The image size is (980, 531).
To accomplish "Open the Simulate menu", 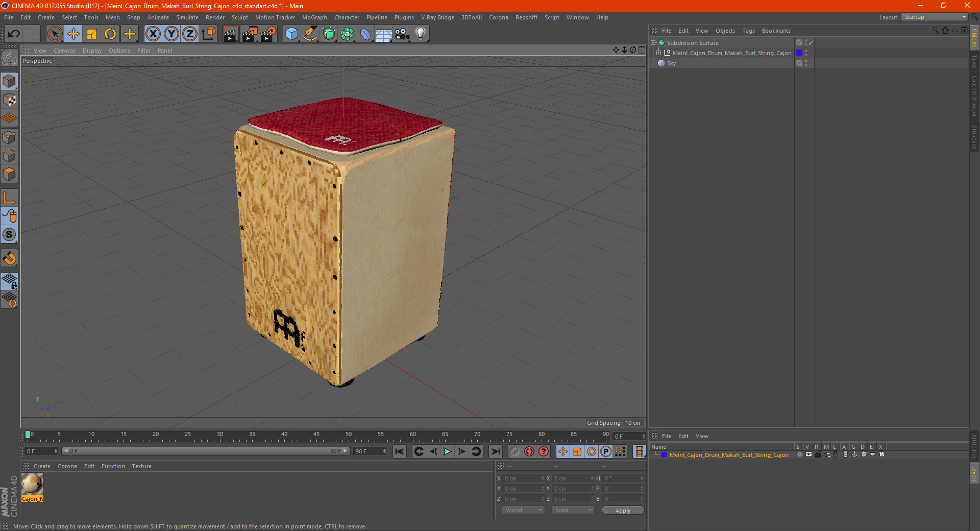I will coord(187,17).
